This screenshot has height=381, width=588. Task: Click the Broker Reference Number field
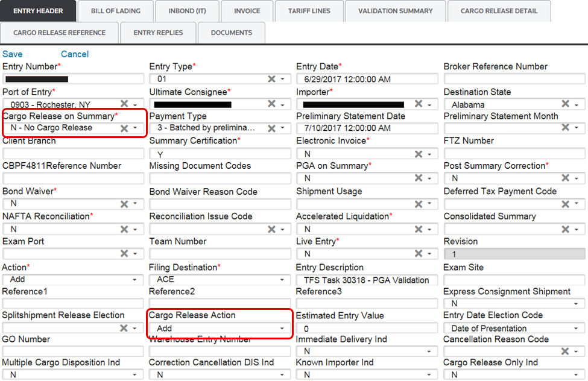pyautogui.click(x=514, y=79)
